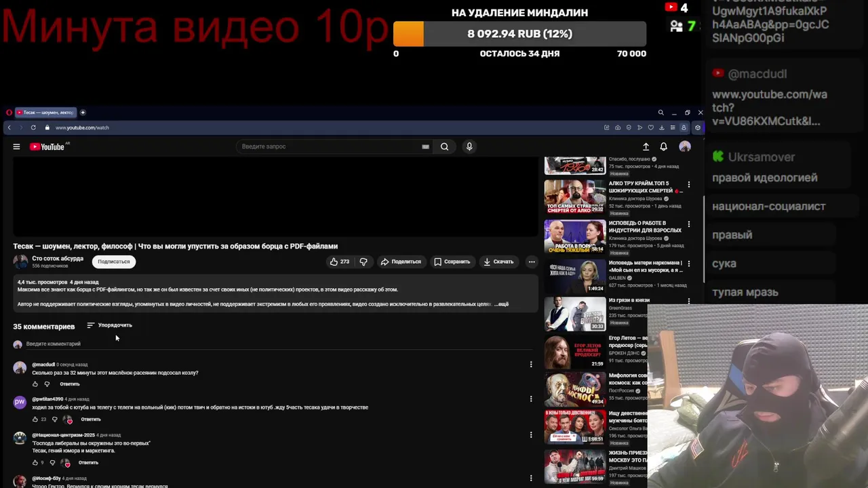Screen dimensions: 868x488
Task: Open browser downloads icon
Action: click(662, 127)
